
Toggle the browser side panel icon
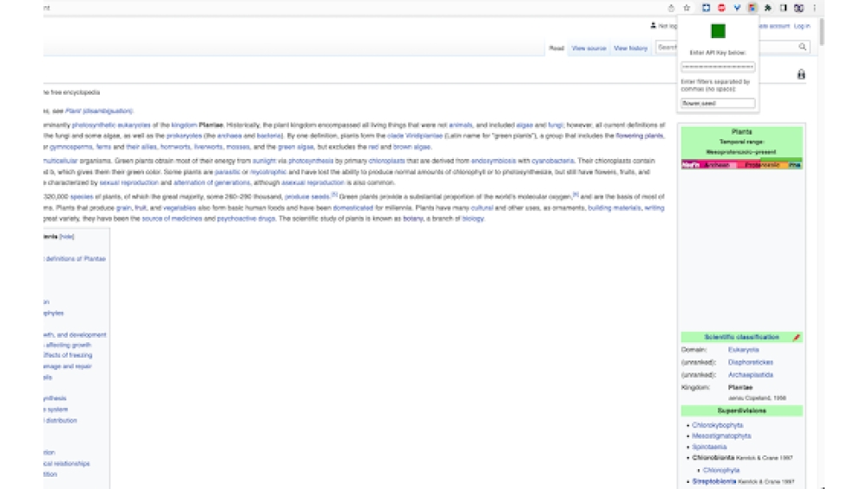pos(783,8)
